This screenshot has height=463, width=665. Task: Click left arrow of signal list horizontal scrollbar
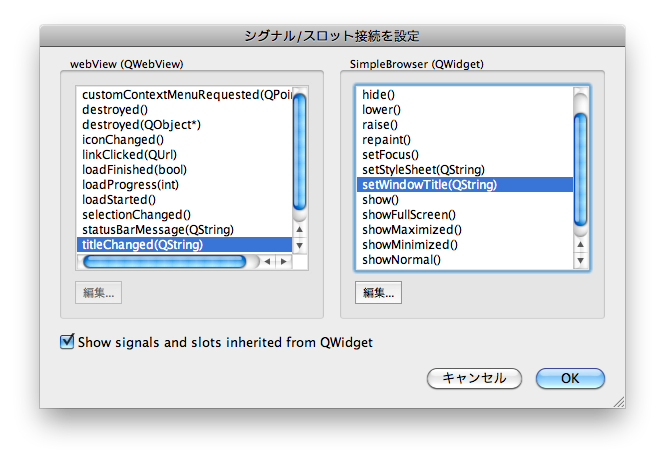coord(268,262)
